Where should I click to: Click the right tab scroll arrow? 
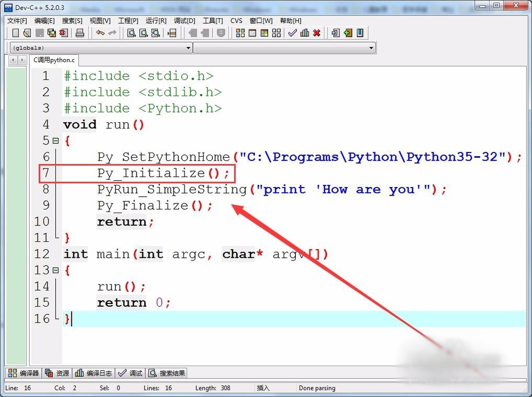pos(22,60)
